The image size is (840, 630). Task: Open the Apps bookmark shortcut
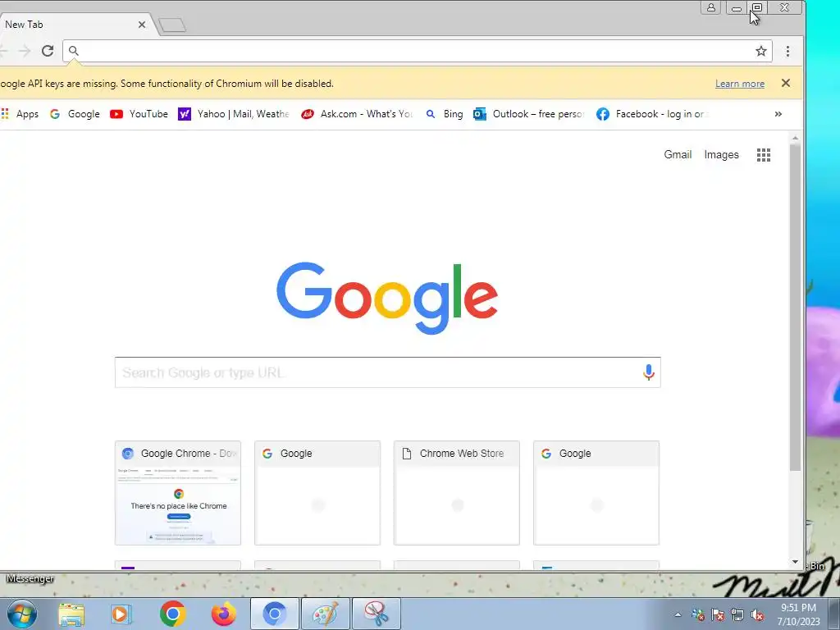[x=21, y=114]
